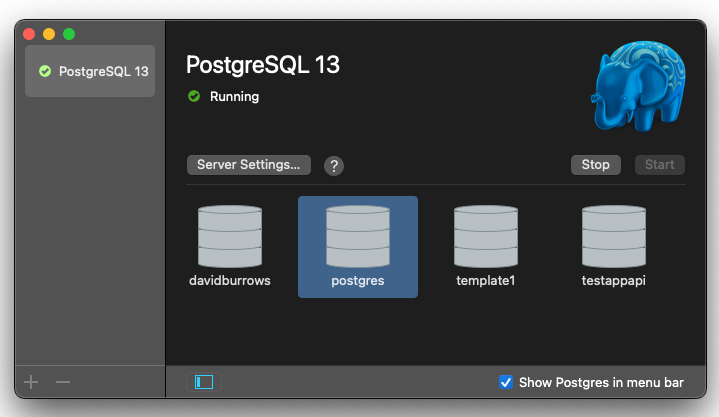
Task: Open the template1 database icon
Action: 486,237
